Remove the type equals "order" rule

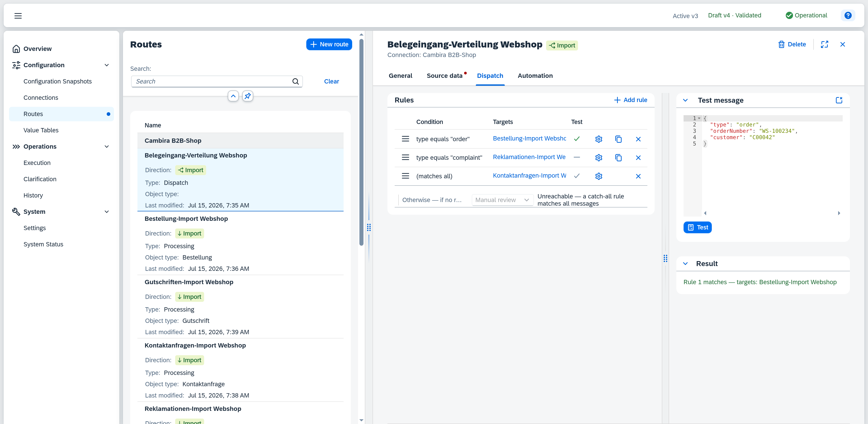coord(638,139)
